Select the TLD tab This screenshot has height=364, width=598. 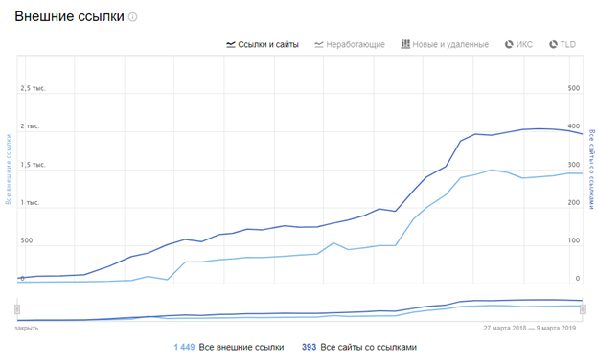pos(563,45)
